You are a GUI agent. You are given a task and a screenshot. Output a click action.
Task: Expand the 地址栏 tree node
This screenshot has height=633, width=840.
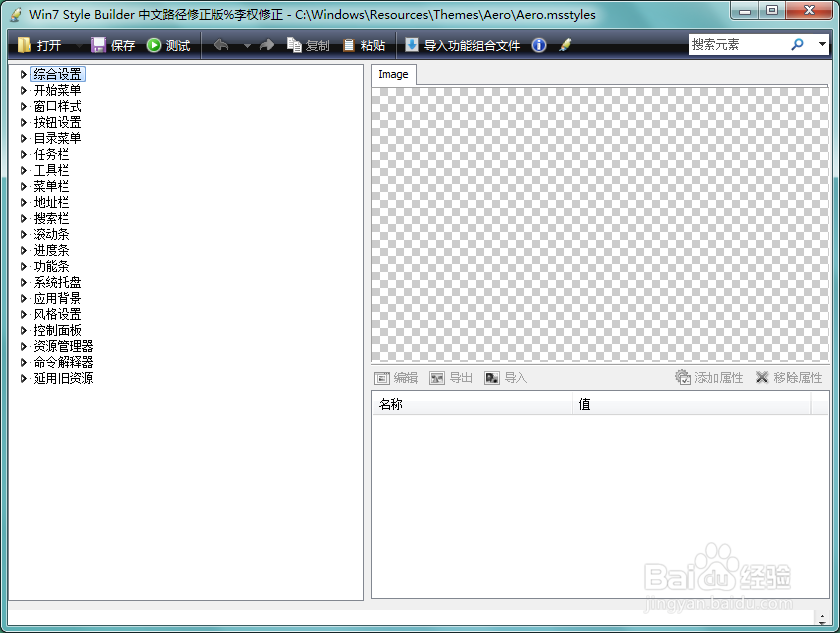click(24, 202)
